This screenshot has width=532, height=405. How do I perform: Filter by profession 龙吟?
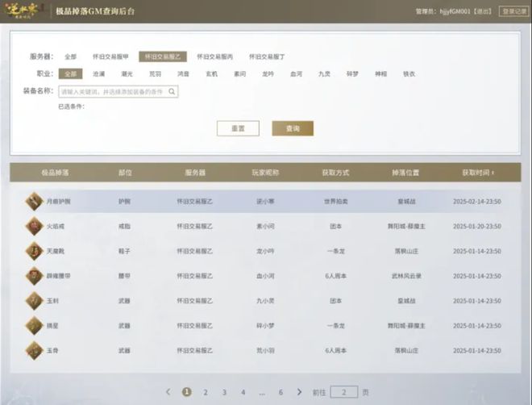point(268,73)
